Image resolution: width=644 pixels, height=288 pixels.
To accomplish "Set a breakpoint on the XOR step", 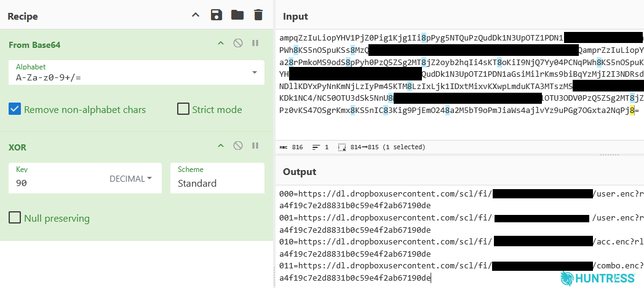I will point(255,146).
